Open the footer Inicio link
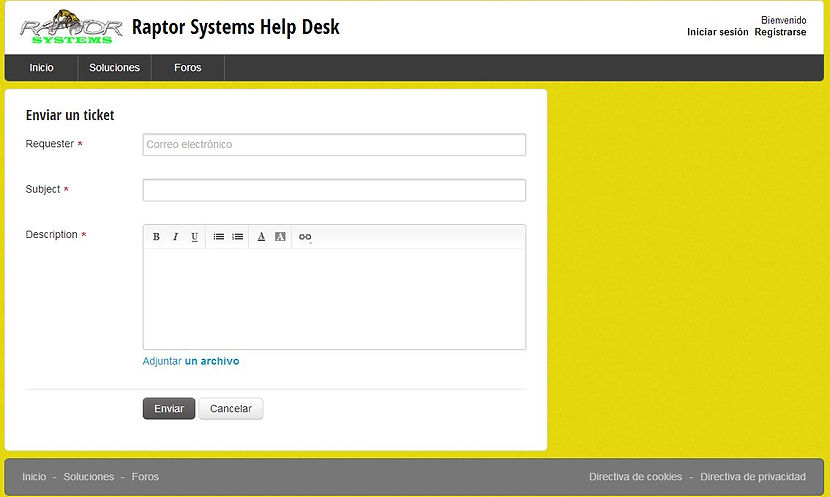The height and width of the screenshot is (497, 830). pos(34,477)
